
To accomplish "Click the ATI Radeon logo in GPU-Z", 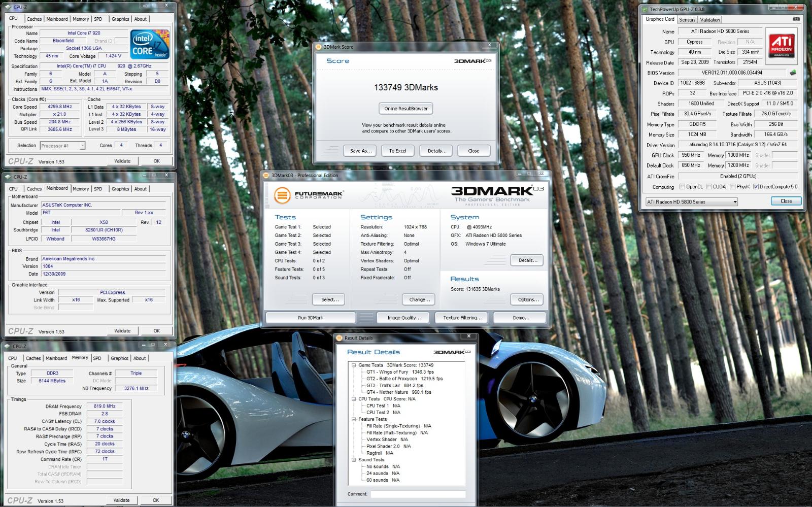I will click(x=782, y=46).
